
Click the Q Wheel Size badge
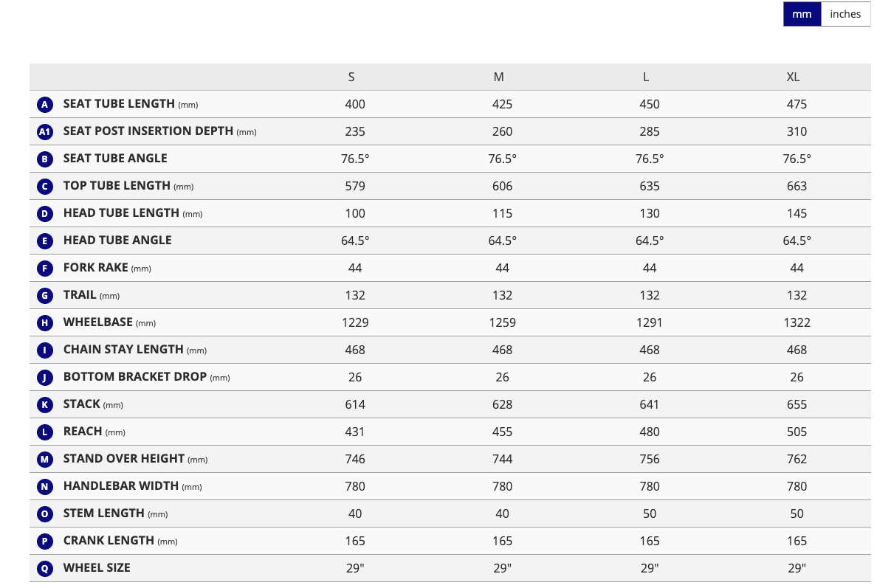click(x=45, y=568)
